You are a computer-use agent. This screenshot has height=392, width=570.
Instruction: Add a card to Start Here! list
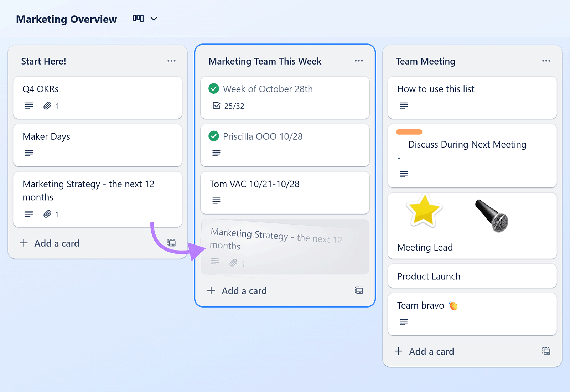coord(50,243)
